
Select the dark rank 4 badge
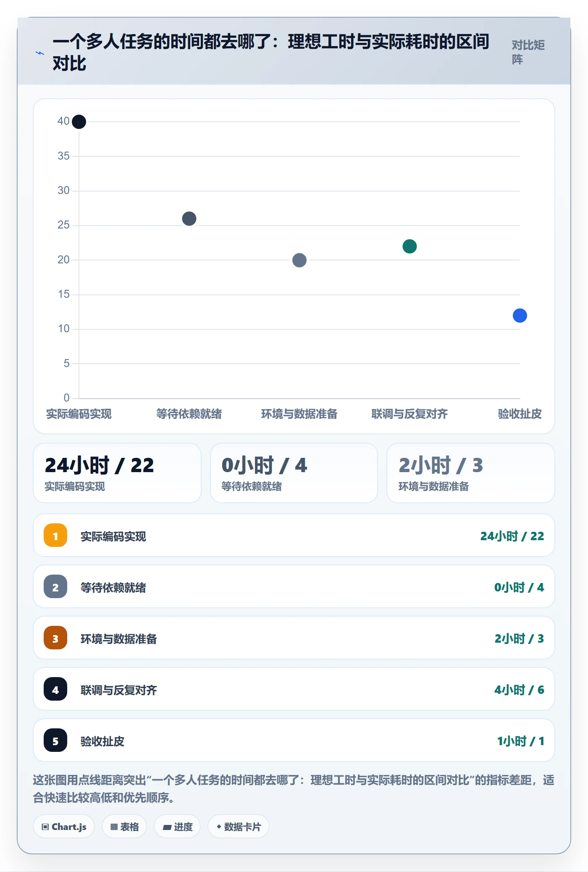click(x=55, y=689)
